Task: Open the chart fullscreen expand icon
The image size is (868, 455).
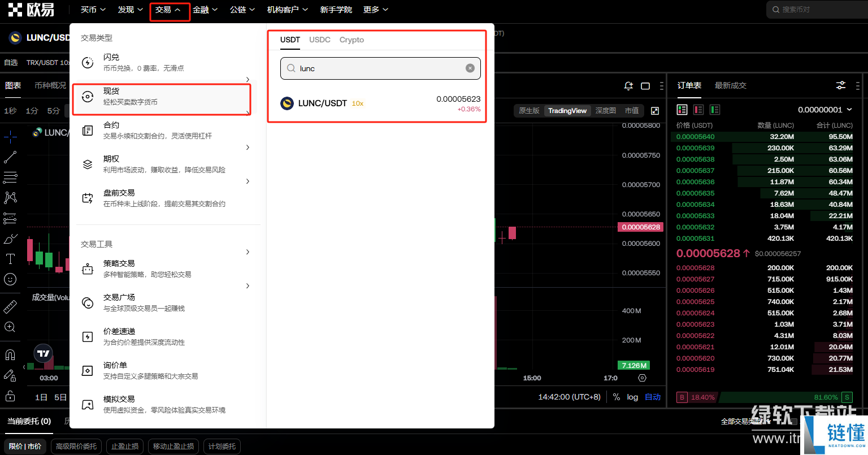Action: pos(655,111)
